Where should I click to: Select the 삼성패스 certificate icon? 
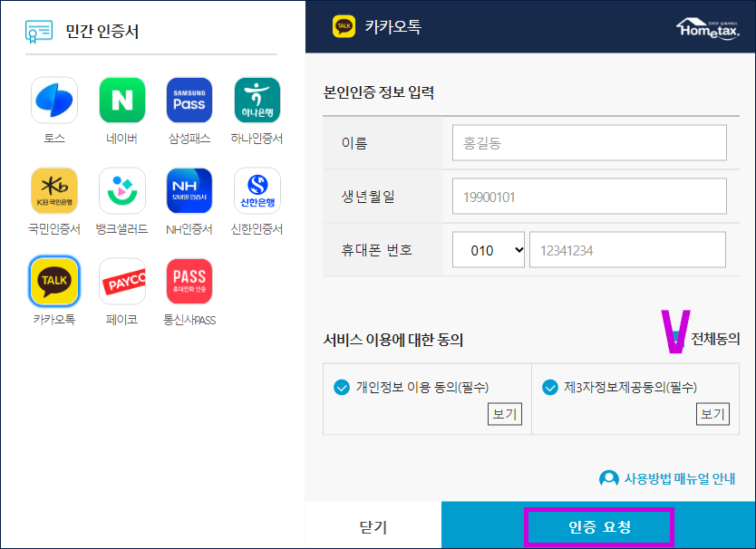[x=189, y=100]
